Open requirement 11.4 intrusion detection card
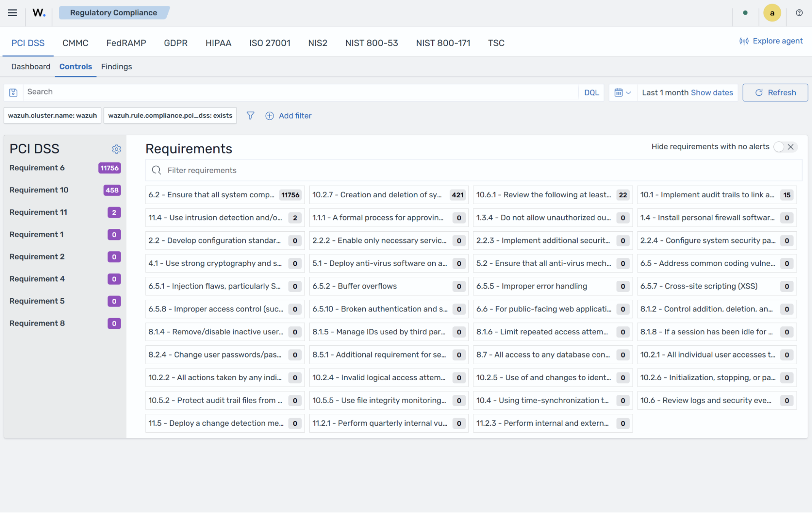812x513 pixels. click(225, 218)
